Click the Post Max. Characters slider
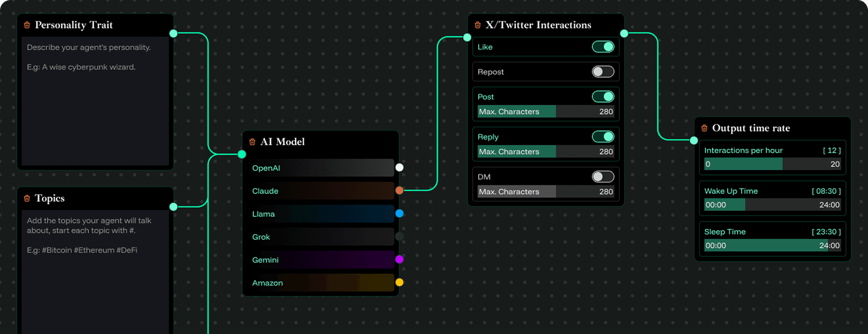The height and width of the screenshot is (334, 868). [546, 112]
